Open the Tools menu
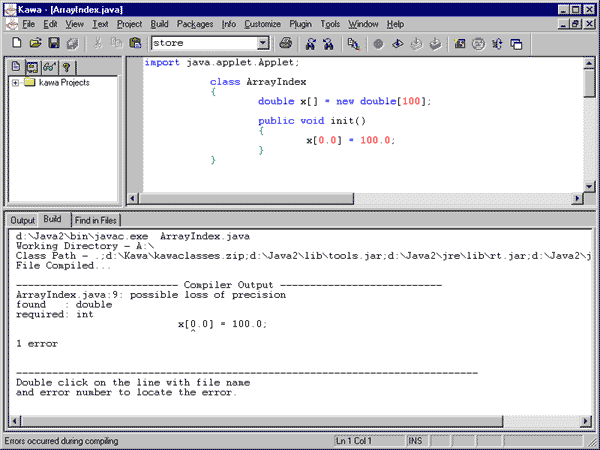Image resolution: width=600 pixels, height=450 pixels. pyautogui.click(x=330, y=24)
